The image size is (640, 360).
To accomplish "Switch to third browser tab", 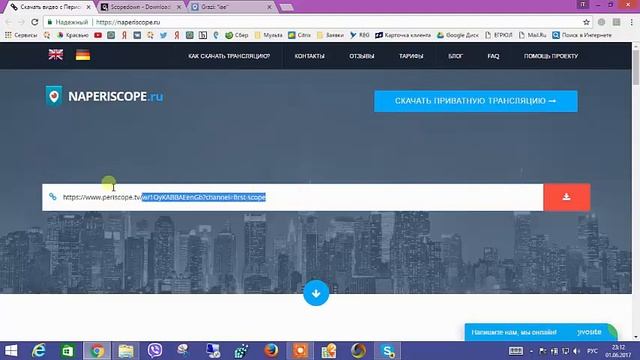I will point(231,7).
